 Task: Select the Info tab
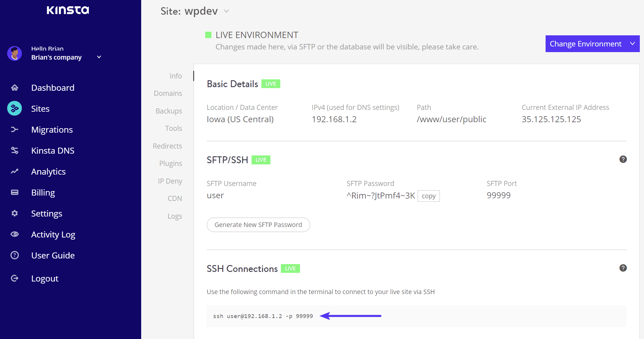176,76
